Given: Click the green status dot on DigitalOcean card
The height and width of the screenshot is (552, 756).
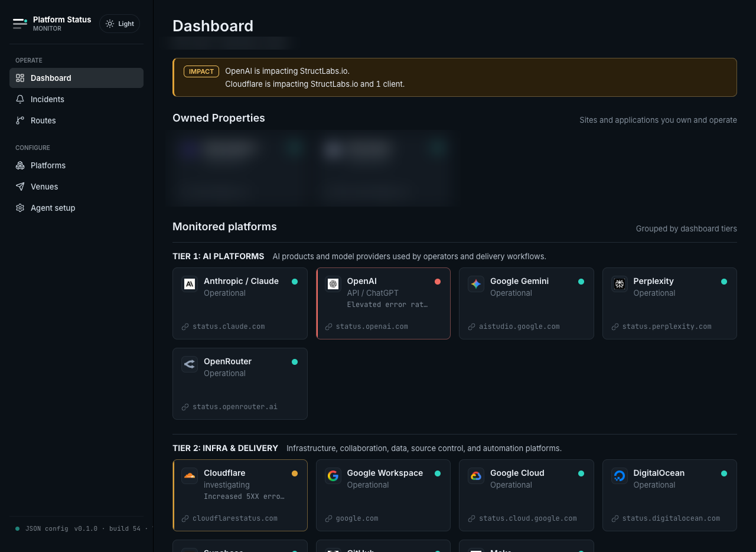Looking at the screenshot, I should coord(724,473).
